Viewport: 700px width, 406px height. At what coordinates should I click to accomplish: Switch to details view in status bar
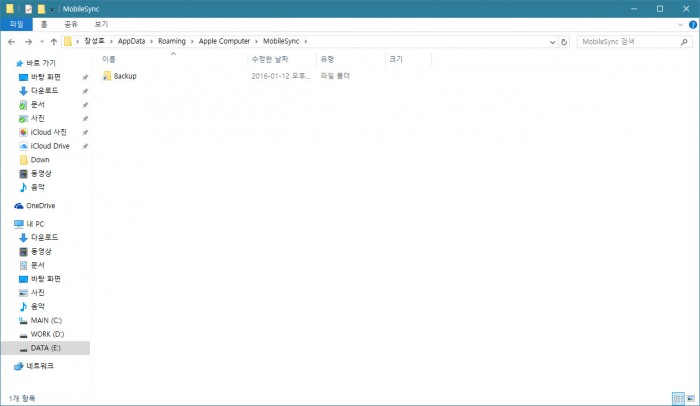(679, 398)
